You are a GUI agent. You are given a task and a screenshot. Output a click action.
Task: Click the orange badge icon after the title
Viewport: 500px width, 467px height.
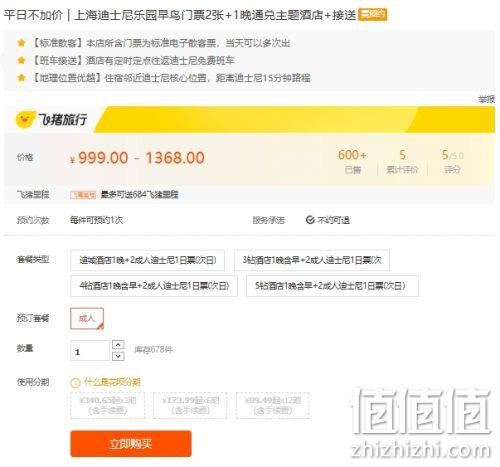[x=373, y=14]
